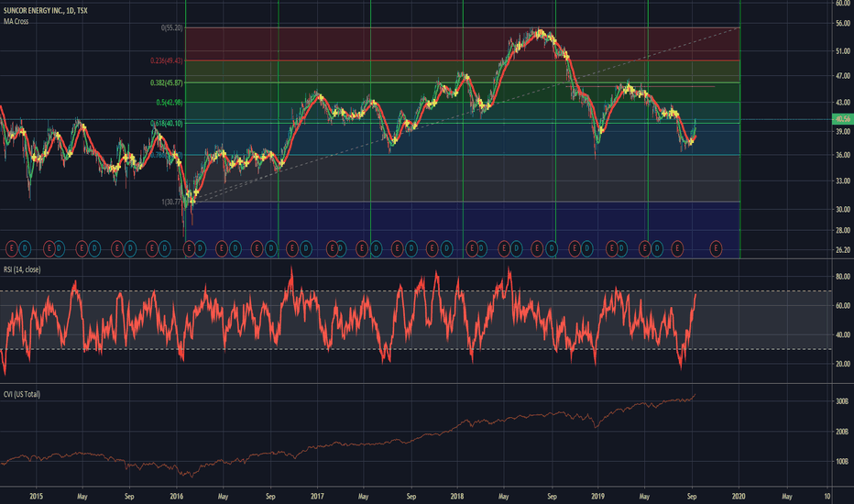Select the dark red Fibonacci zone below 55.20
This screenshot has width=854, height=504.
click(x=463, y=44)
